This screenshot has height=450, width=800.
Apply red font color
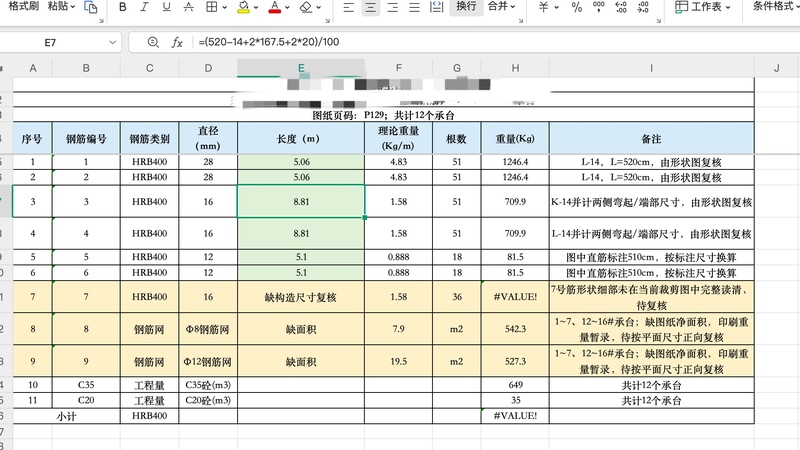[275, 7]
